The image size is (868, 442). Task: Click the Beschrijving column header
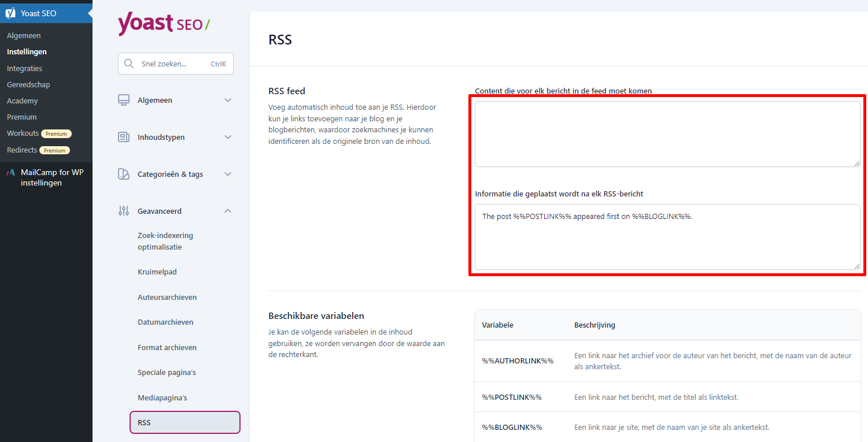coord(594,325)
